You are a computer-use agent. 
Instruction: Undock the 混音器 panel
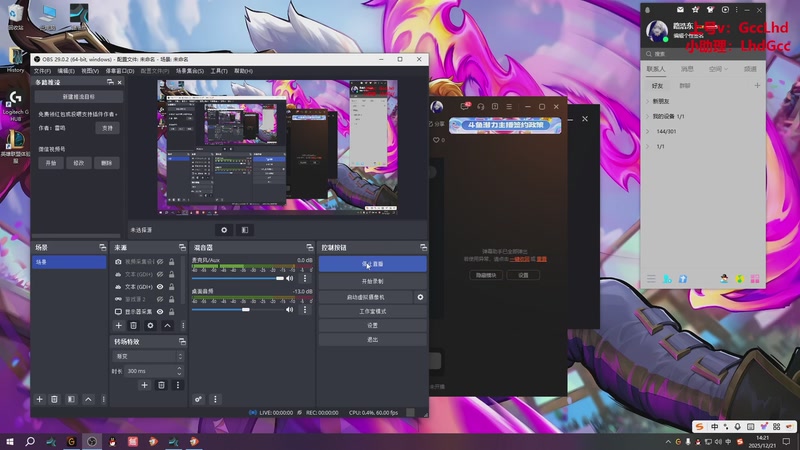tap(310, 247)
